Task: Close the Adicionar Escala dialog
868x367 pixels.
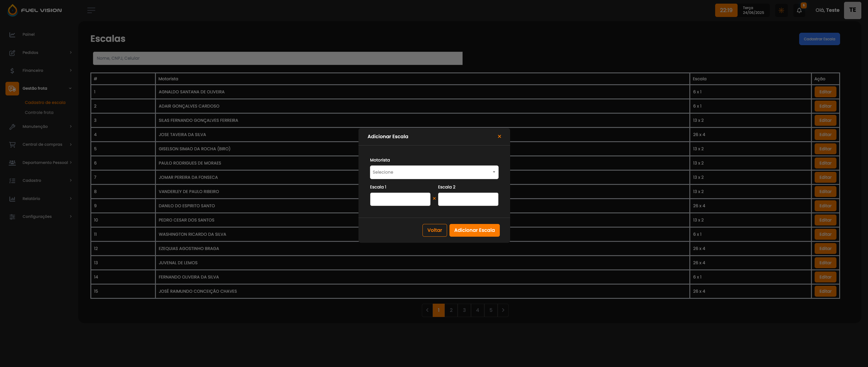Action: [x=500, y=136]
